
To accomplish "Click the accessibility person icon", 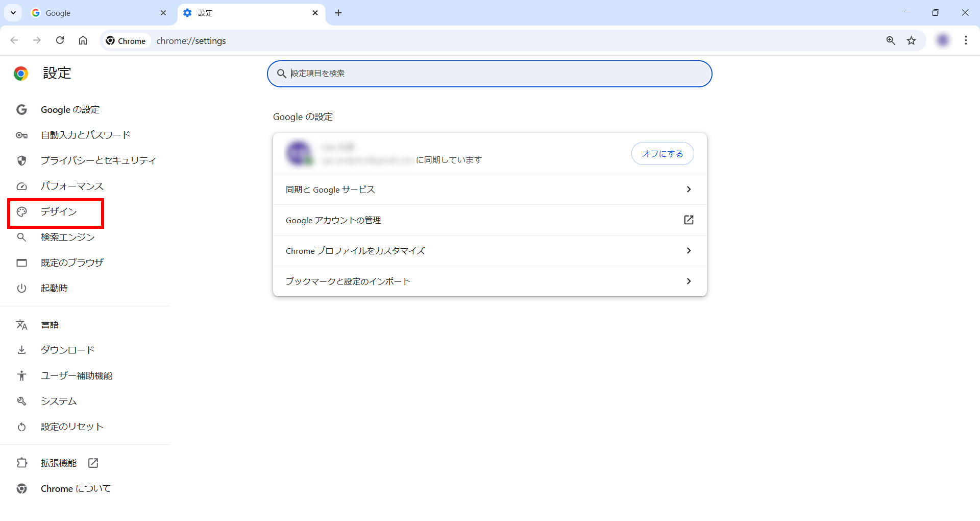I will coord(21,376).
